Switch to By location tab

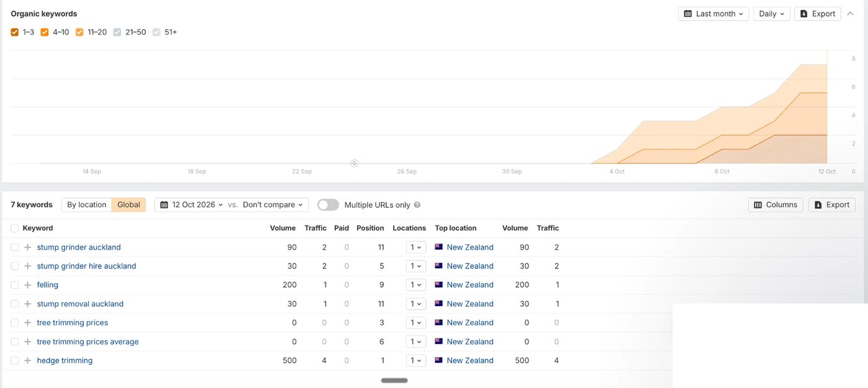(x=87, y=205)
